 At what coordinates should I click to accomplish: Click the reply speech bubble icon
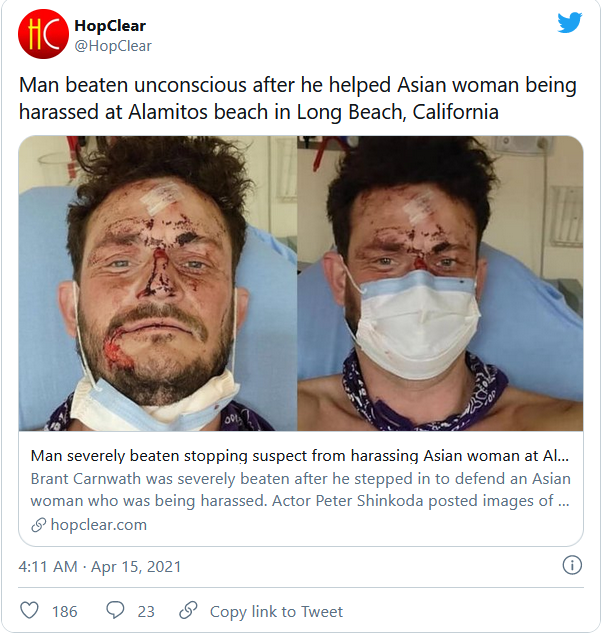tap(115, 611)
